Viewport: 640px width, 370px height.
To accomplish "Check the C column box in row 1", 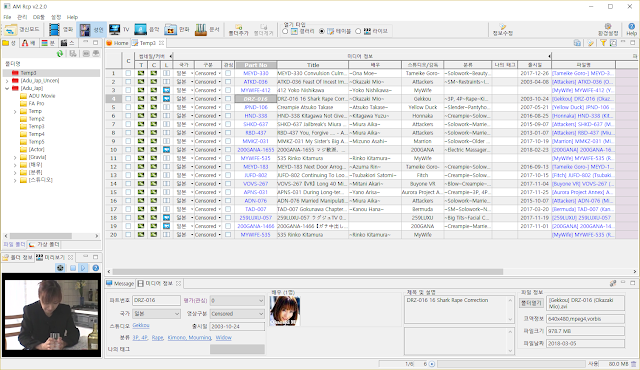I will [x=128, y=73].
